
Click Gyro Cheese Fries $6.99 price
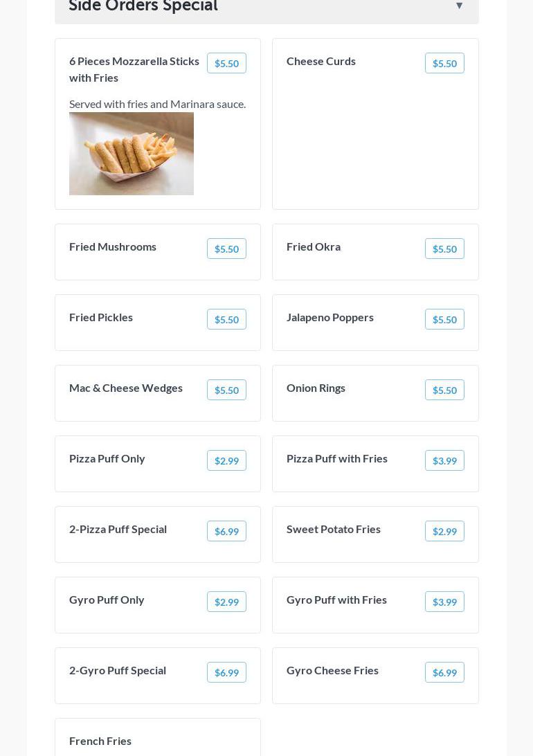pos(444,672)
